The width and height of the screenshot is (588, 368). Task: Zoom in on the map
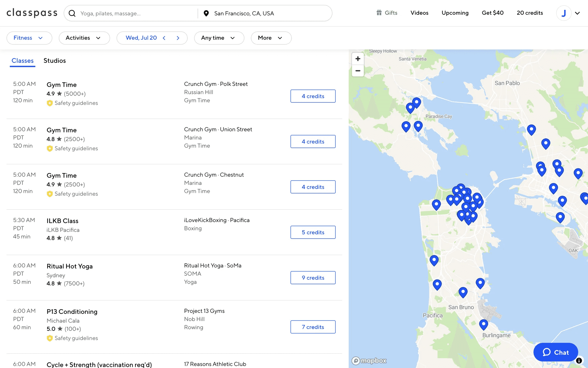click(358, 59)
